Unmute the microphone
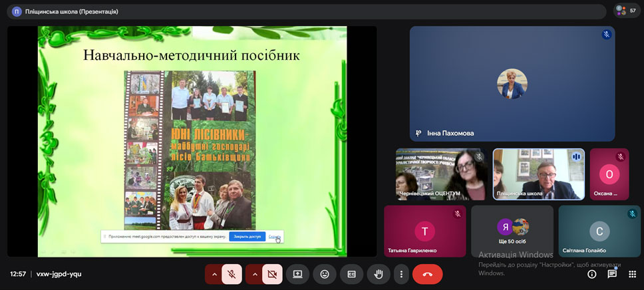Image resolution: width=644 pixels, height=290 pixels. [x=232, y=274]
